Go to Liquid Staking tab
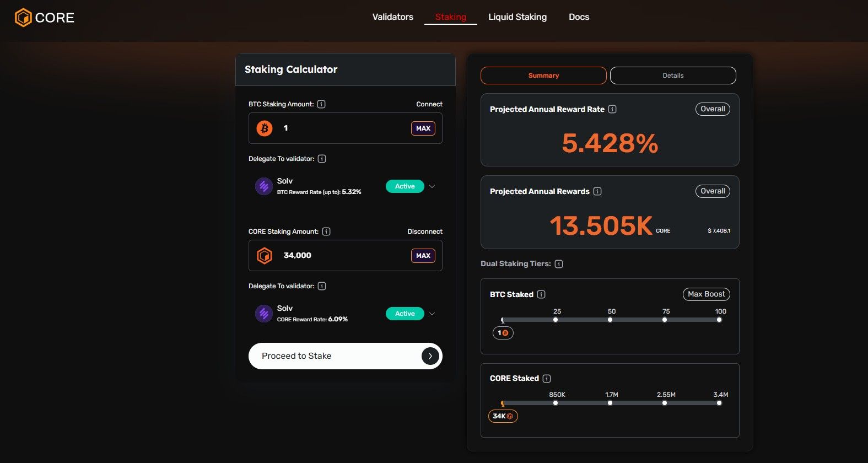868x463 pixels. coord(517,17)
